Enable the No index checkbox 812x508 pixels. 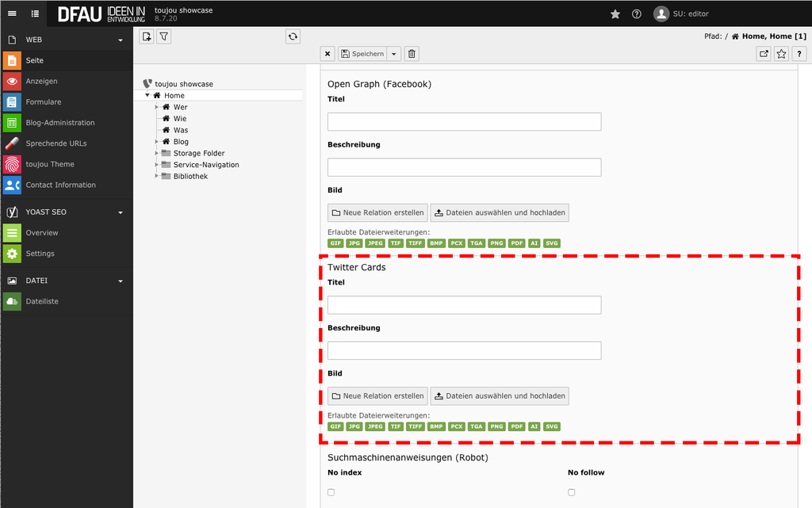point(331,492)
